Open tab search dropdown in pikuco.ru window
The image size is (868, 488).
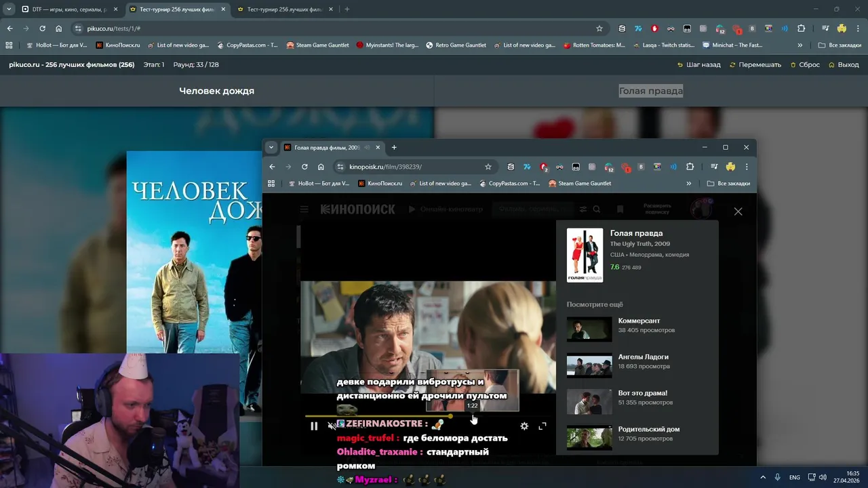pyautogui.click(x=9, y=9)
